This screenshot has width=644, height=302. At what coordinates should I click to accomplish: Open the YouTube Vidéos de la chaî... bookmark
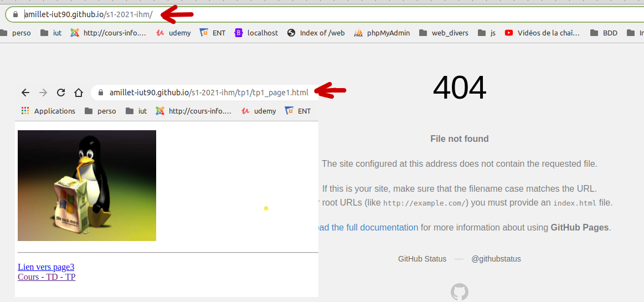pos(542,33)
